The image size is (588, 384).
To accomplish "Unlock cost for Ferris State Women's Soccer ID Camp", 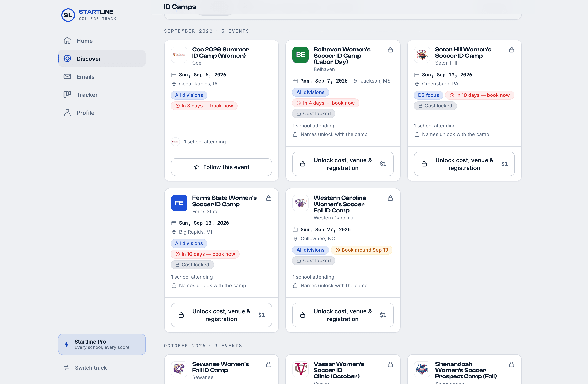I will pos(221,315).
